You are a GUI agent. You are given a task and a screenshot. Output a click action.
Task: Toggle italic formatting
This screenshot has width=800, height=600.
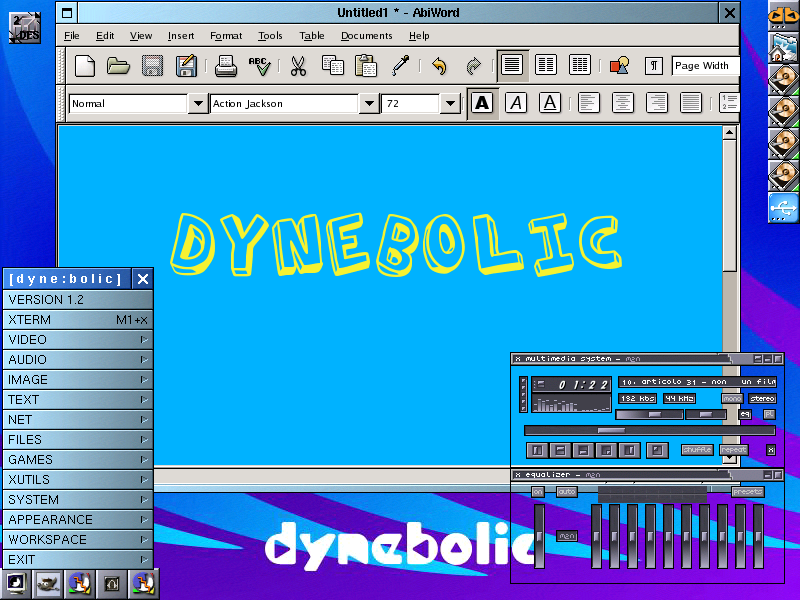coord(516,103)
